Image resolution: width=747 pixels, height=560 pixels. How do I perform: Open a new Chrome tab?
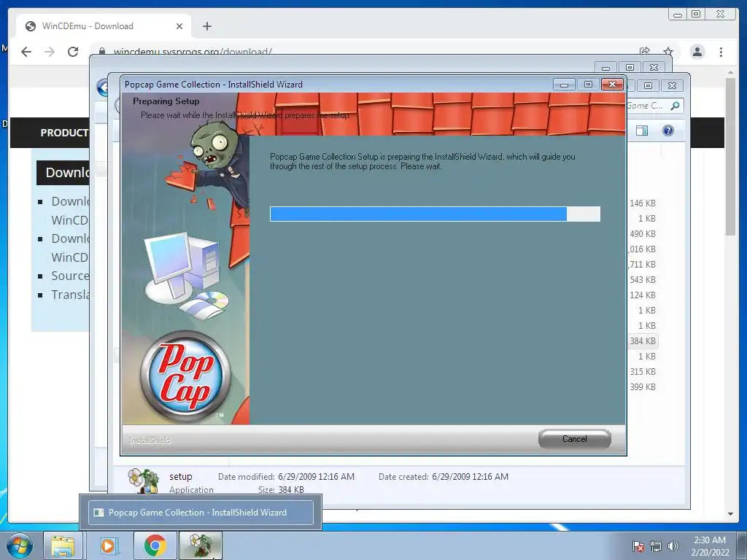[206, 26]
